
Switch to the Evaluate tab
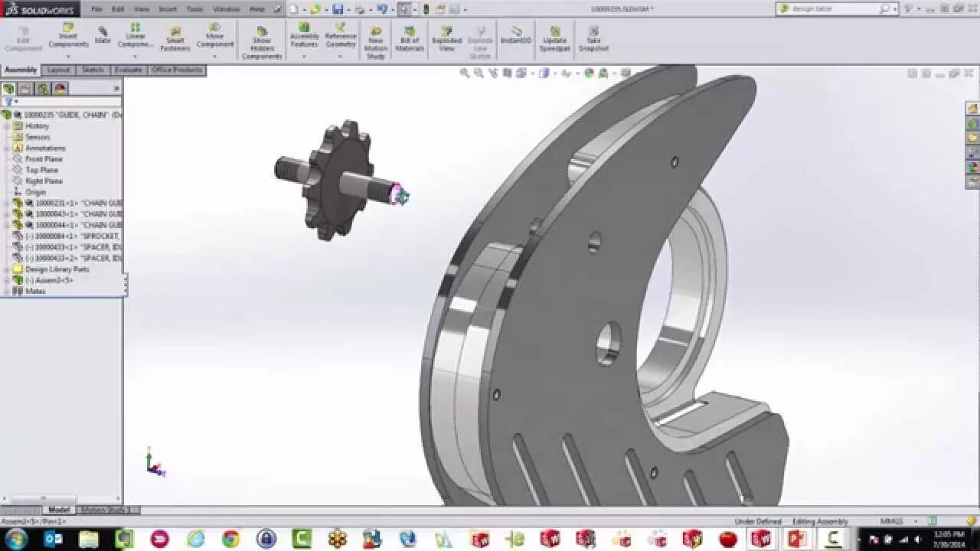tap(128, 70)
